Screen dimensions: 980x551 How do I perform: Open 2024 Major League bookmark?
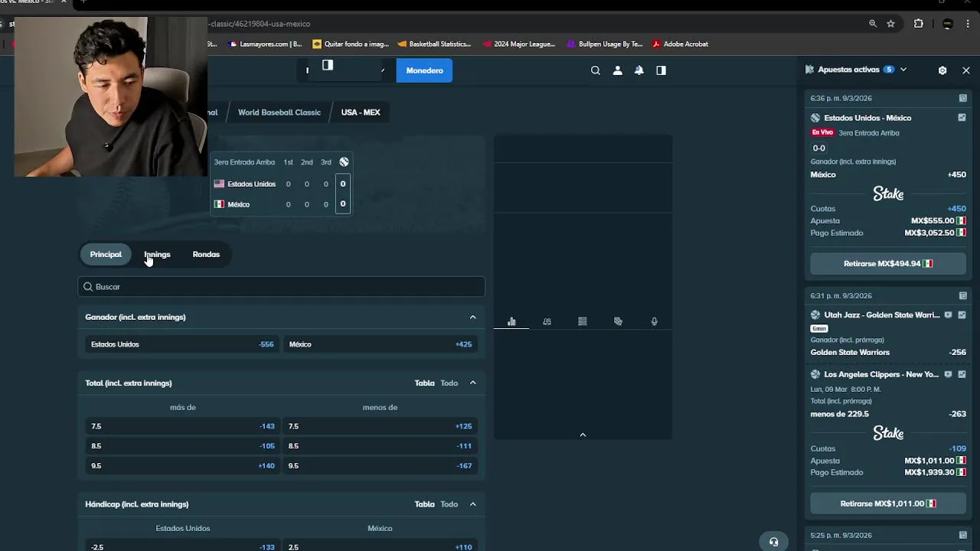(x=519, y=44)
